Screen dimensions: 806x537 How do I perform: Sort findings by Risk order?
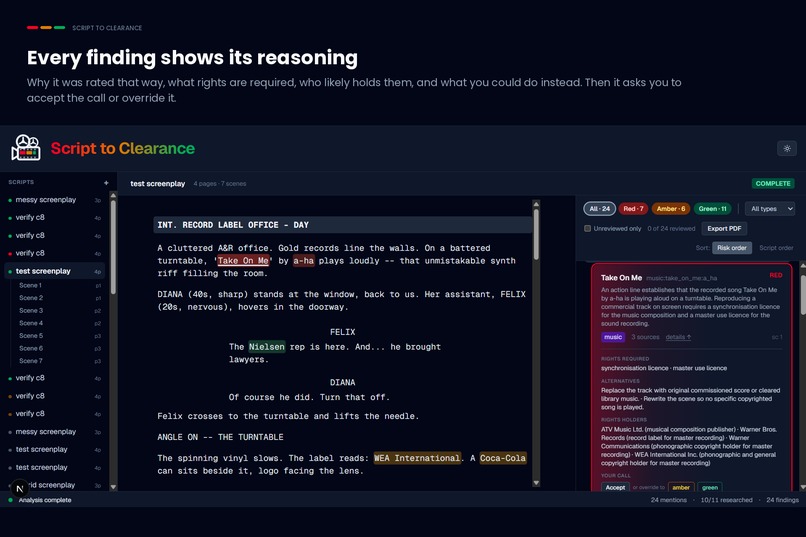pyautogui.click(x=731, y=248)
